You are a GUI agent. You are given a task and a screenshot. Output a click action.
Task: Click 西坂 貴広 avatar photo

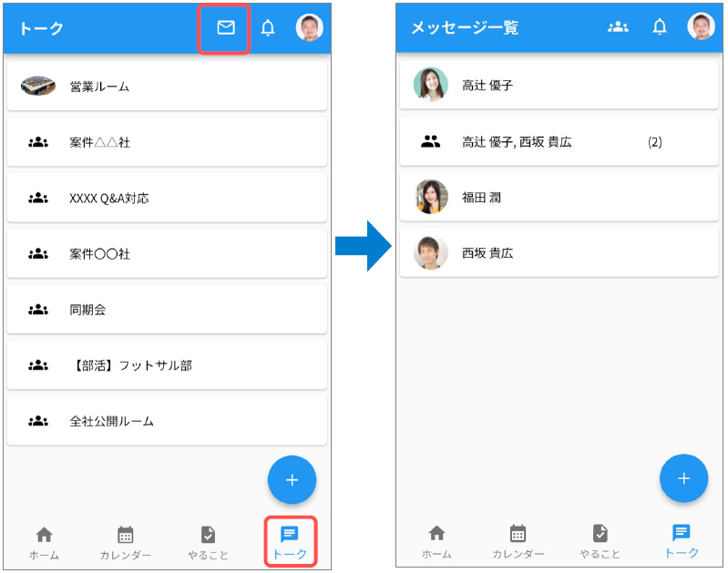[431, 252]
